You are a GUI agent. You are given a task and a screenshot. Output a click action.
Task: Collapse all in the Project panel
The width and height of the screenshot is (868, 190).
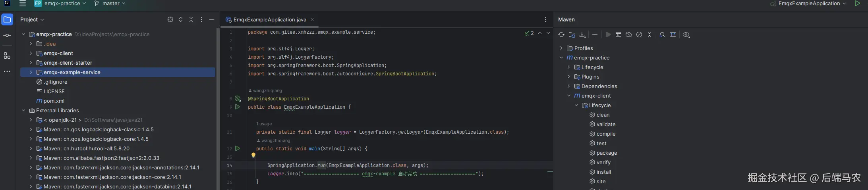pyautogui.click(x=191, y=19)
